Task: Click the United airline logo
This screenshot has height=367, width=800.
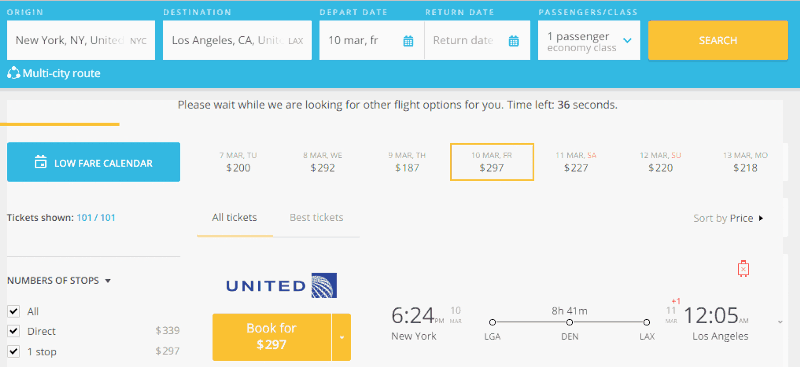Action: coord(282,285)
